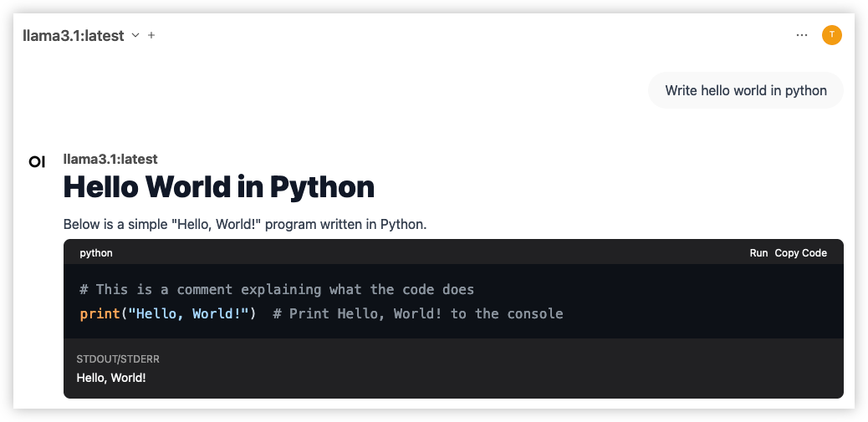Open the llama3.1:latest model selector at top
This screenshot has width=868, height=422.
(74, 35)
